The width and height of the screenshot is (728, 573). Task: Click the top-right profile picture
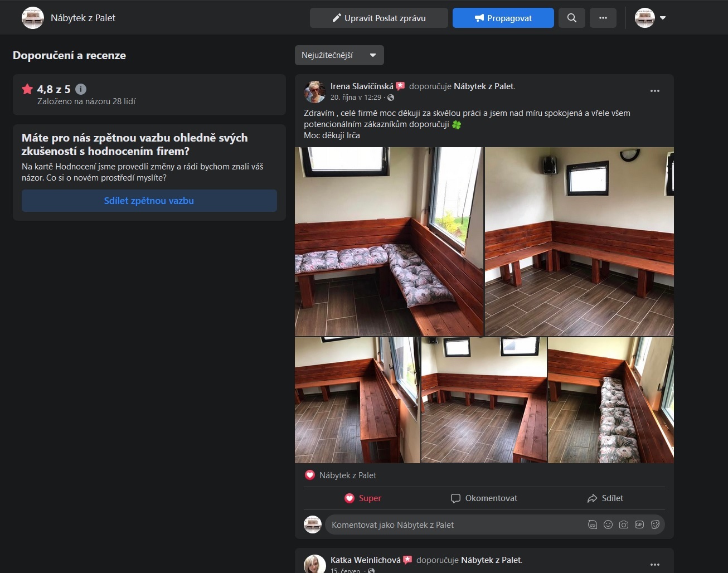coord(645,18)
